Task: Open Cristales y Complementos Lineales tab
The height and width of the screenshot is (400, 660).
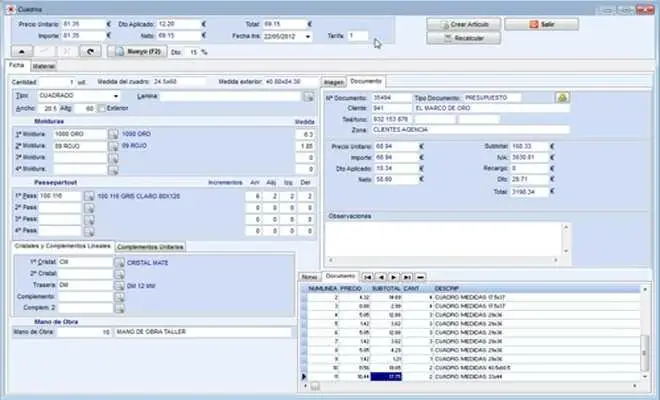Action: coord(63,246)
